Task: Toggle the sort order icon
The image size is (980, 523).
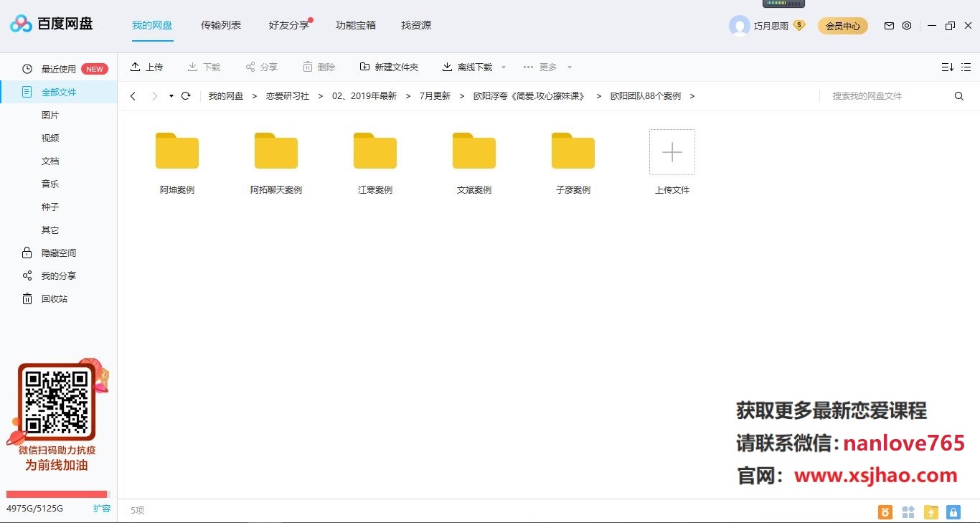Action: [x=947, y=67]
